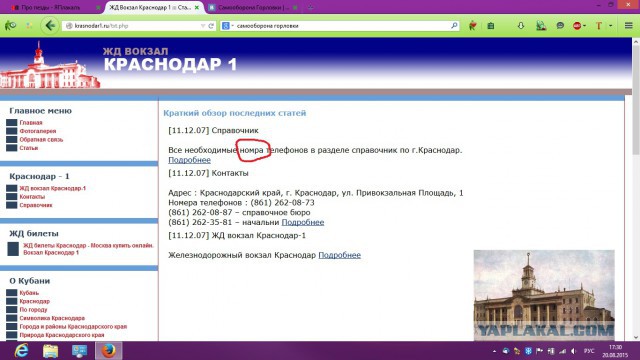The height and width of the screenshot is (360, 640).
Task: Click 'Подробнее' next to 'Железнодорожный вокзал Краснодар'
Action: pos(340,255)
